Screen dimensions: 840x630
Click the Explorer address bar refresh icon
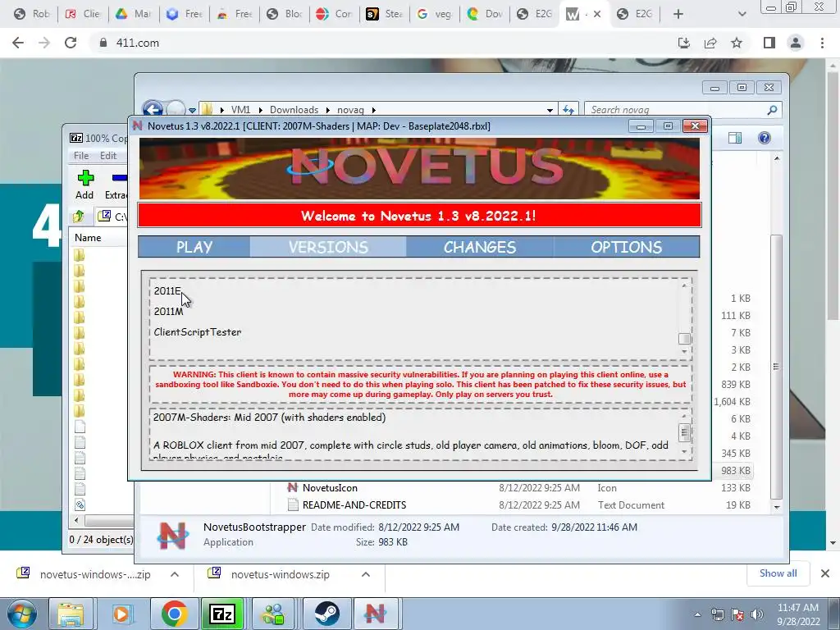click(x=568, y=110)
